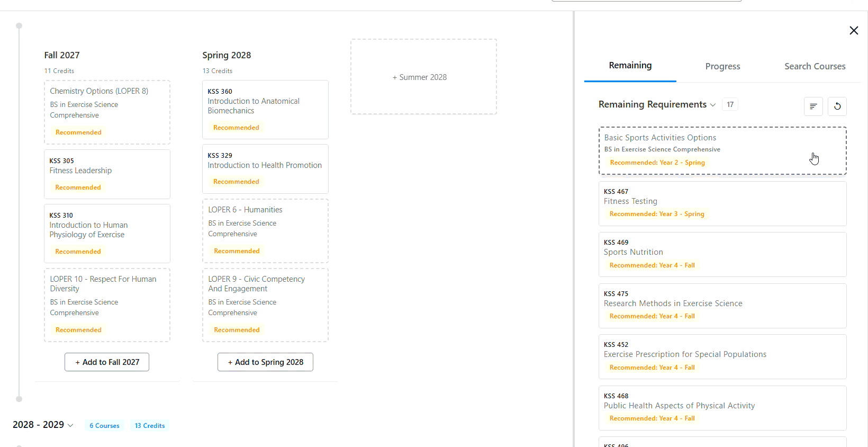This screenshot has height=447, width=868.
Task: Open Chemistry Options (LOPER 8) placeholder
Action: pos(107,112)
